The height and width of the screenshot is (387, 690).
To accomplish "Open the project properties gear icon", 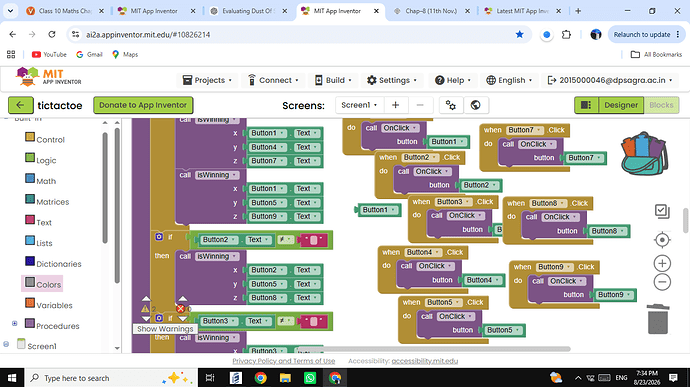I will tap(451, 105).
